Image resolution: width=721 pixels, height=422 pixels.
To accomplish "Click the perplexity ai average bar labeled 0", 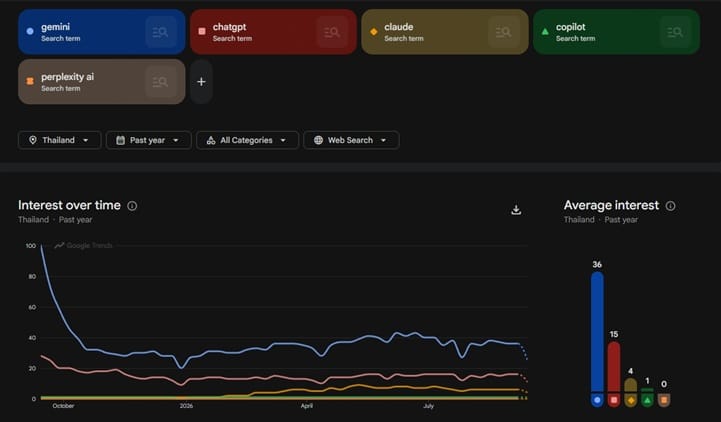I will click(664, 400).
